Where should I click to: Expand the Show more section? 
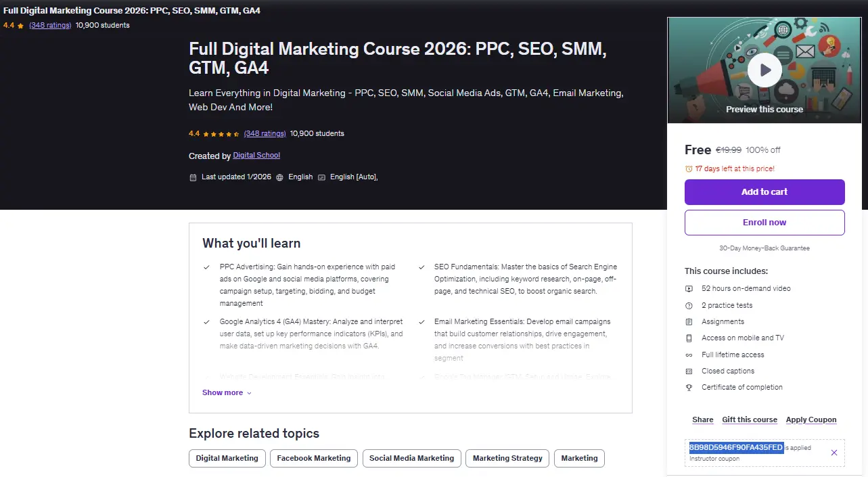[227, 392]
